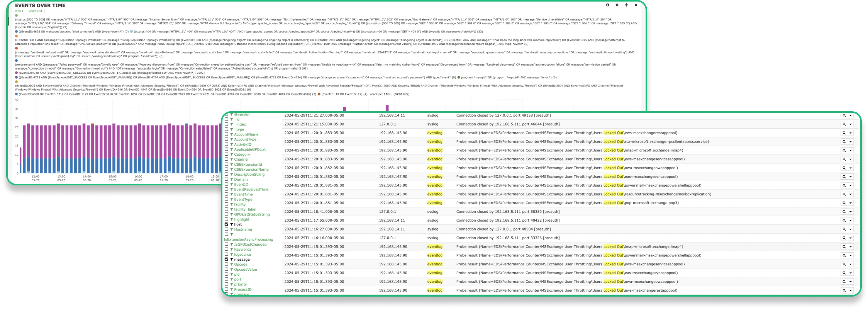Open dropdown caret on port 46044 row

tap(850, 124)
